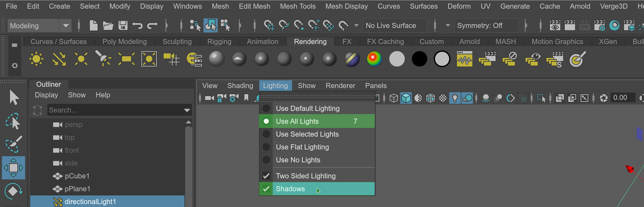Enable use all lights viewport icon
The height and width of the screenshot is (207, 644).
coord(455,98)
